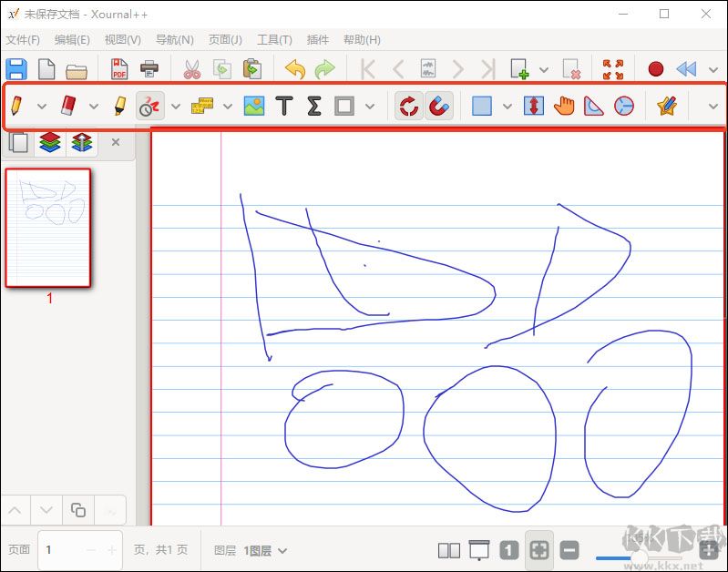The image size is (728, 572).
Task: Click the star pencil default tool icon
Action: click(667, 106)
